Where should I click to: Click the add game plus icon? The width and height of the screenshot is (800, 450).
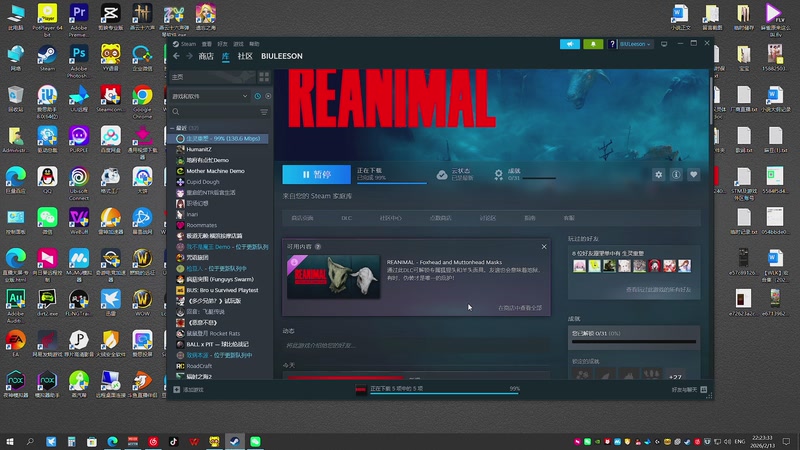[x=177, y=389]
